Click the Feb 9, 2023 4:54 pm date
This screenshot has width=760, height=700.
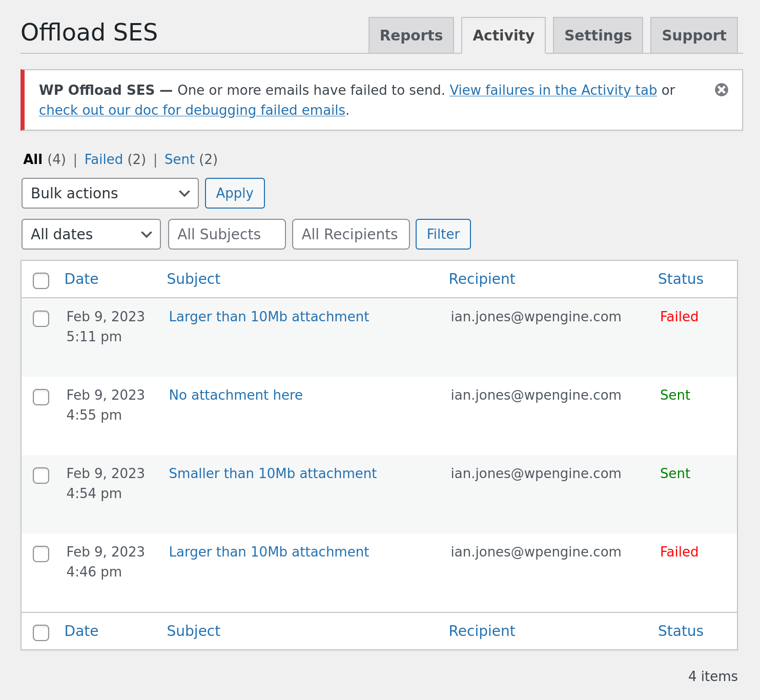(x=106, y=483)
